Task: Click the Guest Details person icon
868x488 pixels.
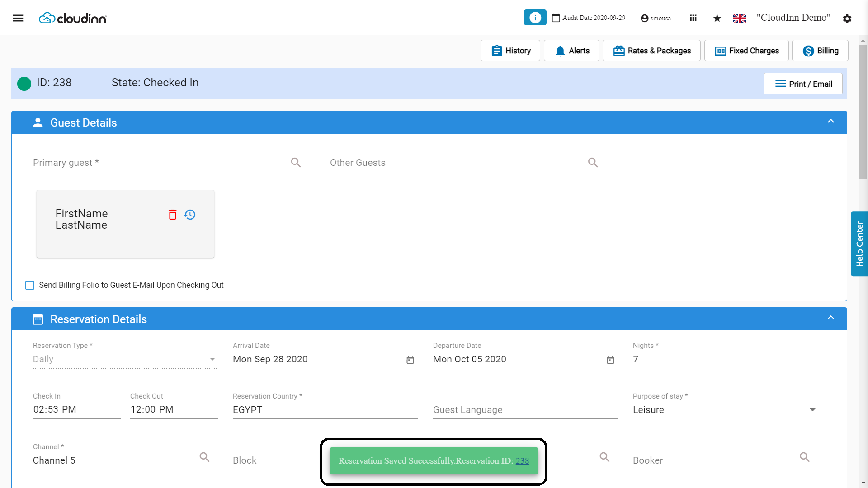Action: click(x=38, y=122)
